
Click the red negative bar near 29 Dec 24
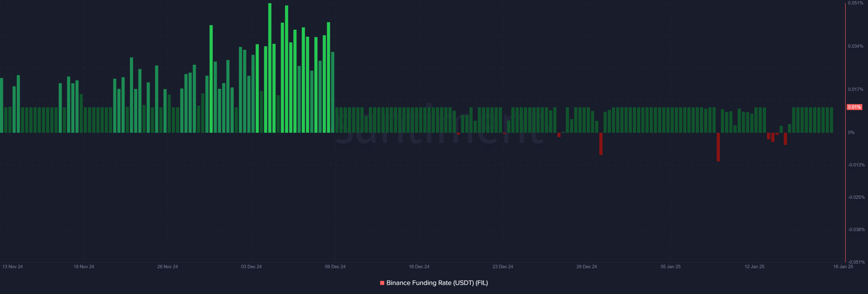pos(601,144)
